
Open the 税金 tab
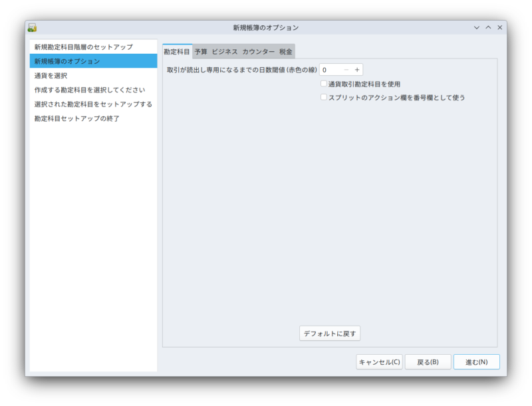point(286,52)
